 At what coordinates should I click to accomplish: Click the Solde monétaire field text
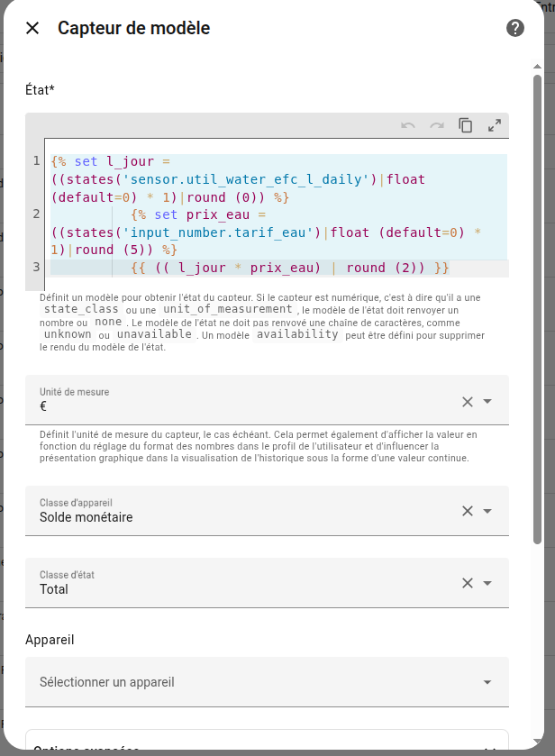86,517
